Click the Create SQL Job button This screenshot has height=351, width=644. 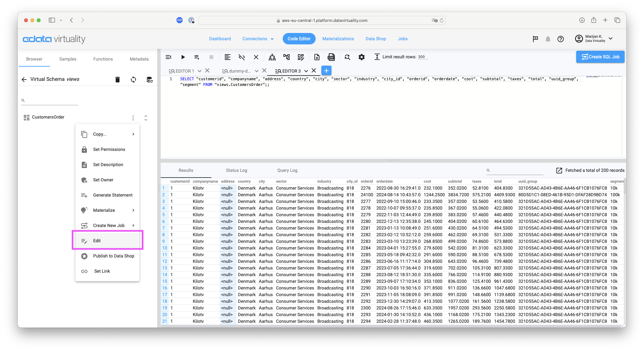[x=600, y=57]
